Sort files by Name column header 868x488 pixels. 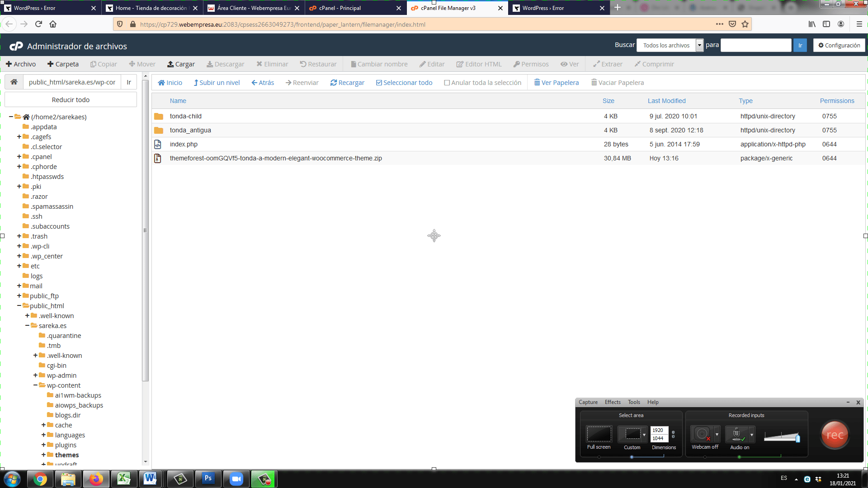click(x=178, y=101)
